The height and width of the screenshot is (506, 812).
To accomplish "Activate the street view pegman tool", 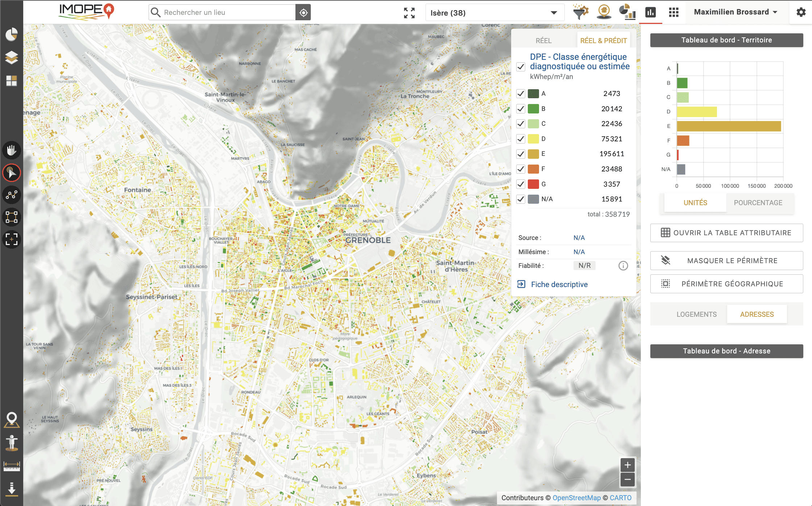I will [x=12, y=443].
